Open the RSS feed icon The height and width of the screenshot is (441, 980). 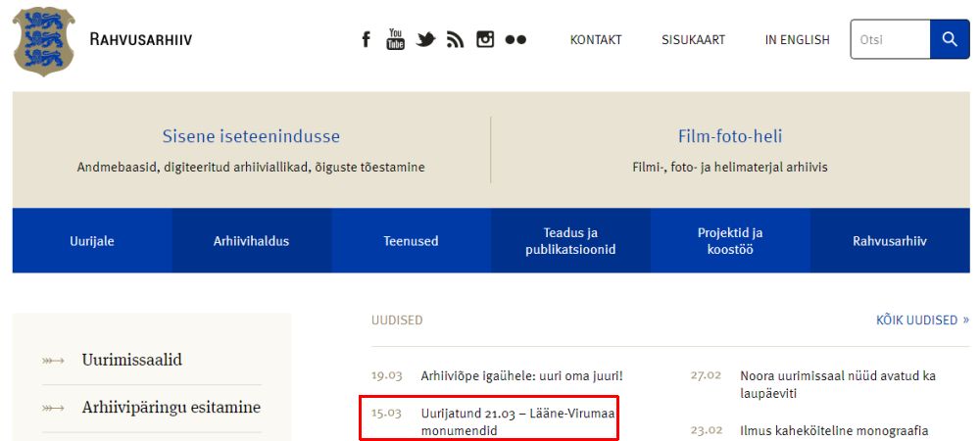tap(455, 40)
